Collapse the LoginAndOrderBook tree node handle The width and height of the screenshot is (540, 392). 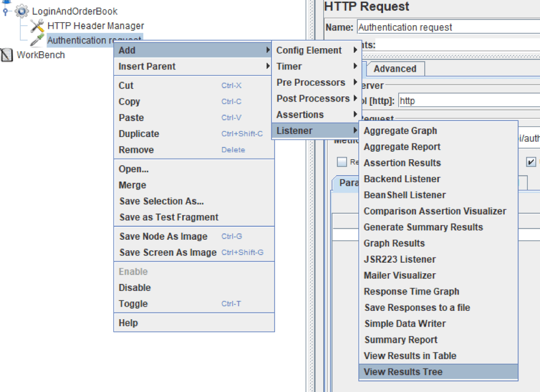point(5,11)
